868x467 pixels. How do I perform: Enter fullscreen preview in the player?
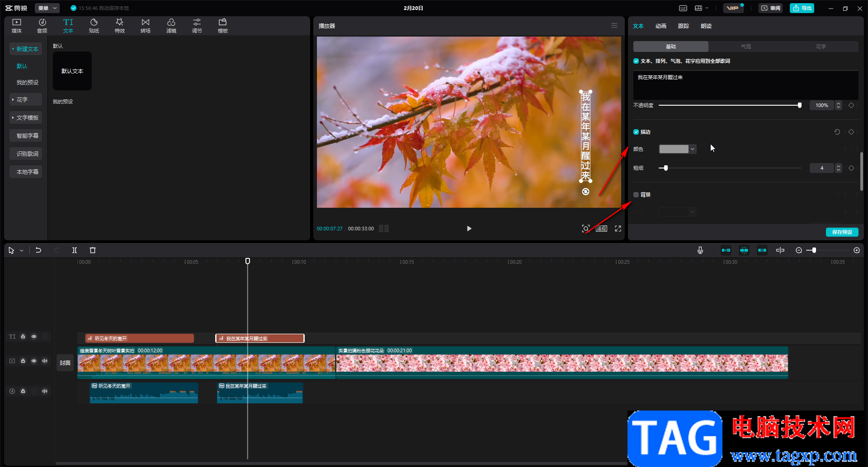(x=618, y=229)
